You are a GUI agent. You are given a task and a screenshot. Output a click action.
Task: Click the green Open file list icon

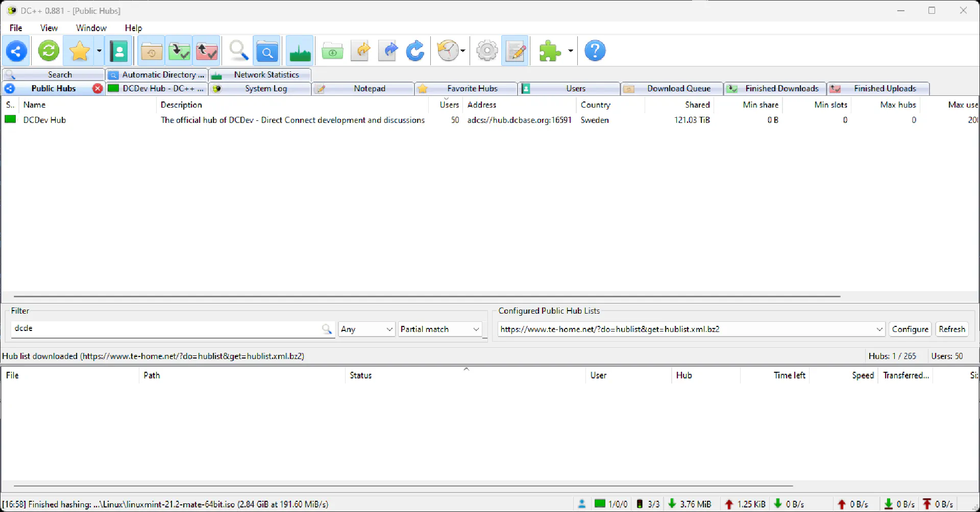(332, 51)
